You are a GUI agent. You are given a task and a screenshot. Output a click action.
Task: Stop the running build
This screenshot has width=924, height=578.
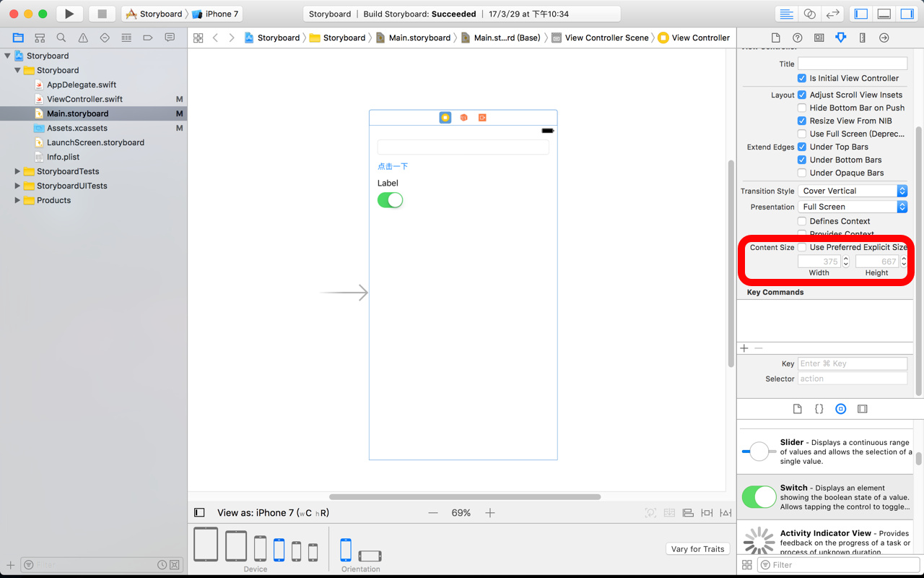(102, 14)
